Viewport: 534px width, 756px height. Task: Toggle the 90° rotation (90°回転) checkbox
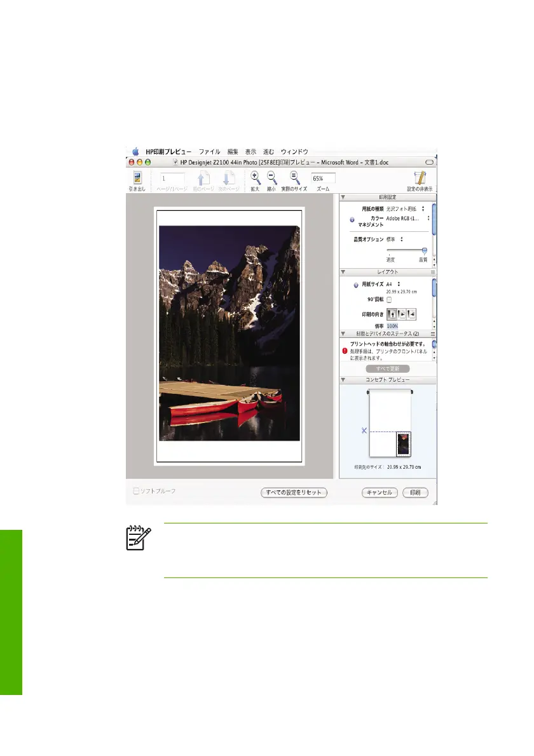(389, 300)
